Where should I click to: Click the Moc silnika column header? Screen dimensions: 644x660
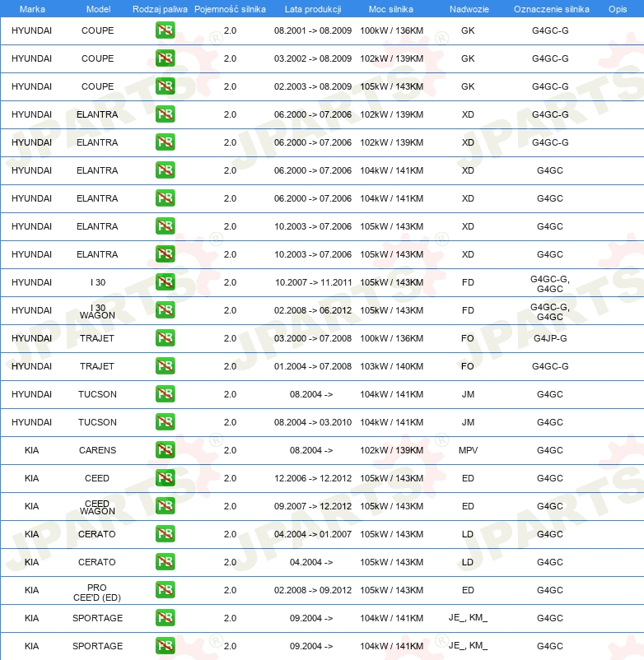point(391,9)
